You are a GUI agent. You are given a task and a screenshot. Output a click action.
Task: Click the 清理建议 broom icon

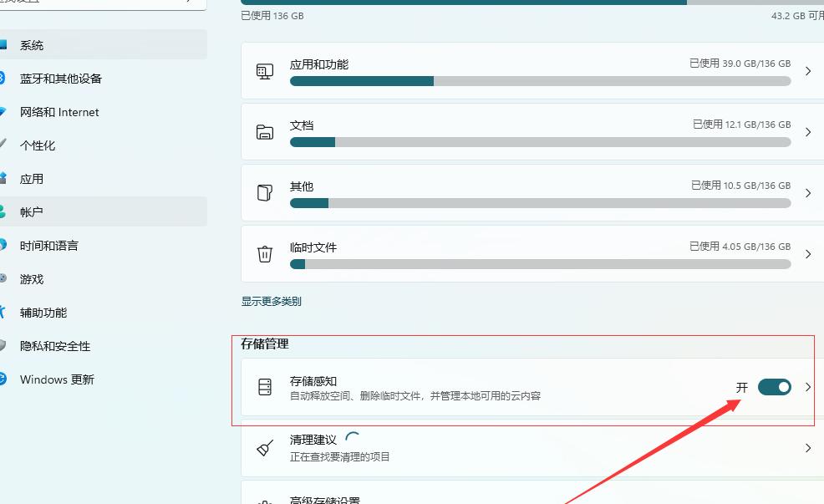coord(265,448)
